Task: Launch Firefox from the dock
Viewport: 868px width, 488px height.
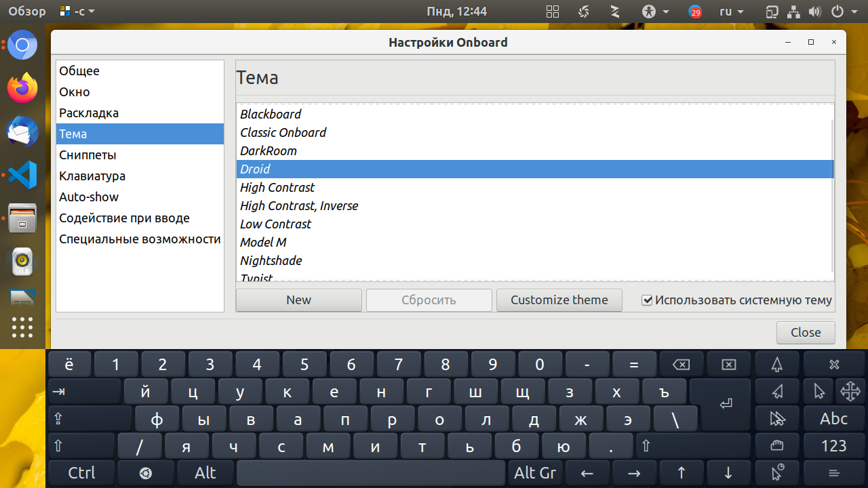Action: [x=22, y=88]
